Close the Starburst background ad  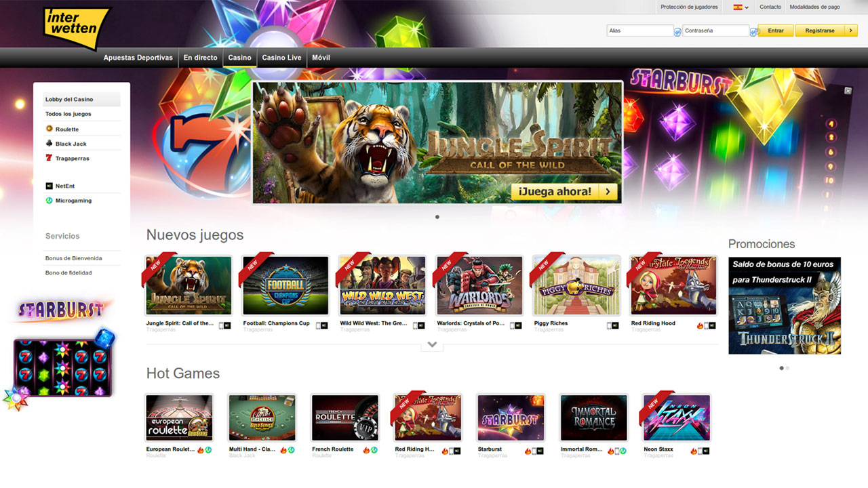tap(848, 90)
